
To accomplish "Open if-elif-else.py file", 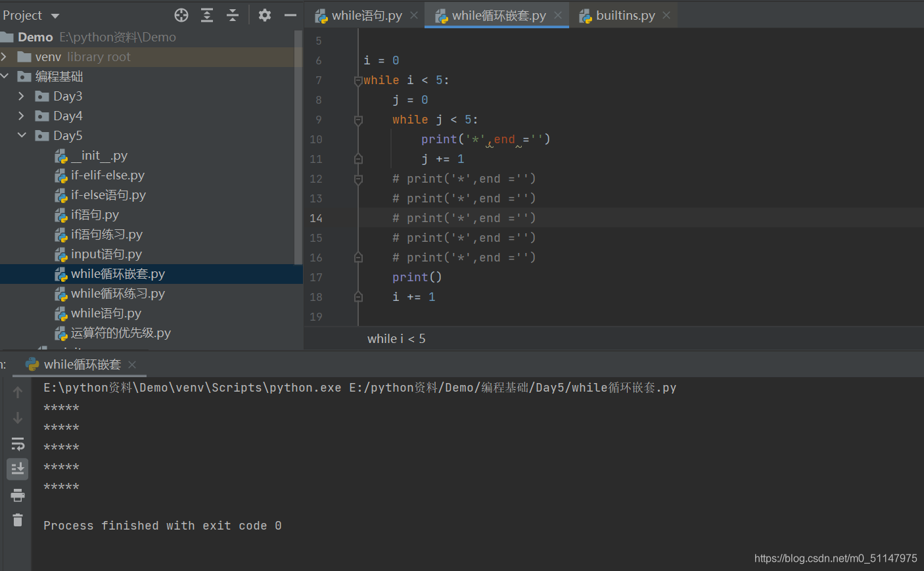I will click(100, 175).
